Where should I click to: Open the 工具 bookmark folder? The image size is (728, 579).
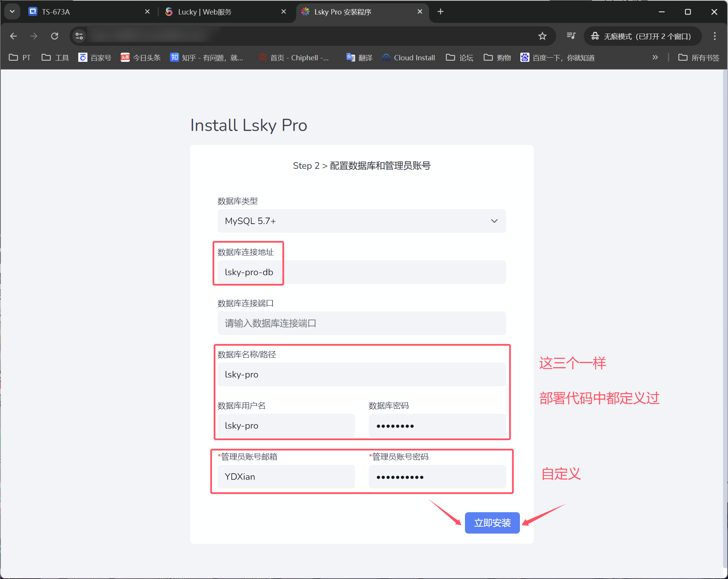pyautogui.click(x=55, y=58)
